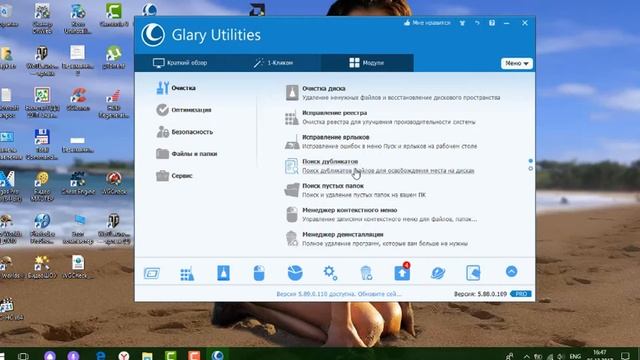Open Empty Folder Finder (Поиск пустых папок)

pyautogui.click(x=355, y=190)
